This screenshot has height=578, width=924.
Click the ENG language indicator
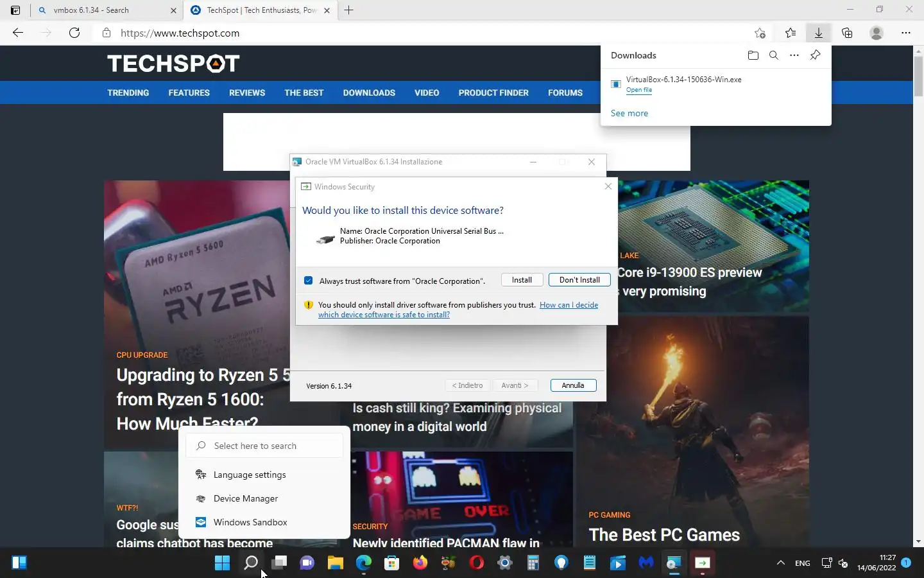point(803,563)
